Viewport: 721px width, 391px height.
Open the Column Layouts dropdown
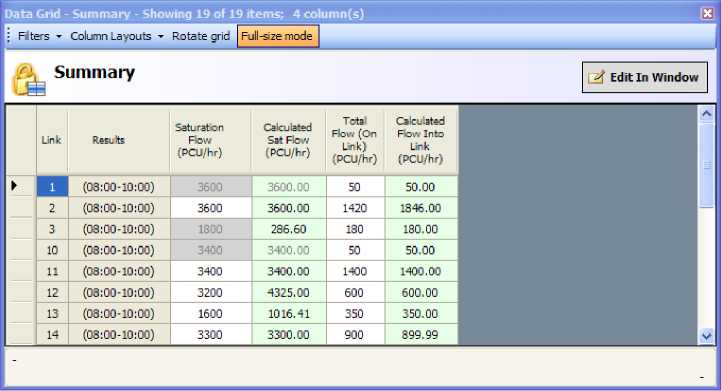click(x=117, y=36)
